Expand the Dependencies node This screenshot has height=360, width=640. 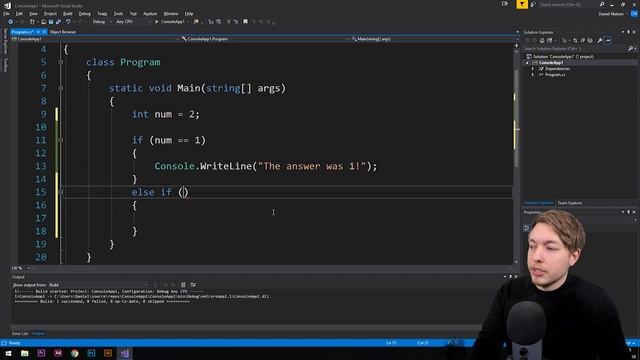(533, 69)
